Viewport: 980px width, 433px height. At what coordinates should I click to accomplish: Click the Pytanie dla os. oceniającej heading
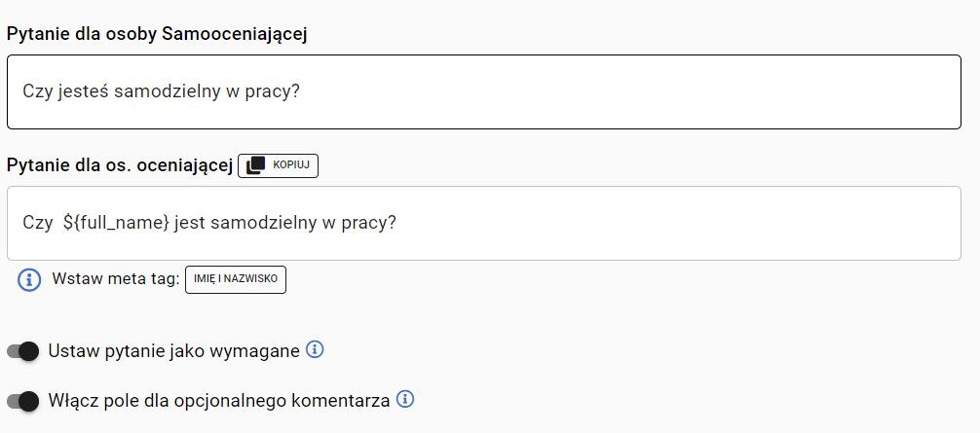coord(120,166)
